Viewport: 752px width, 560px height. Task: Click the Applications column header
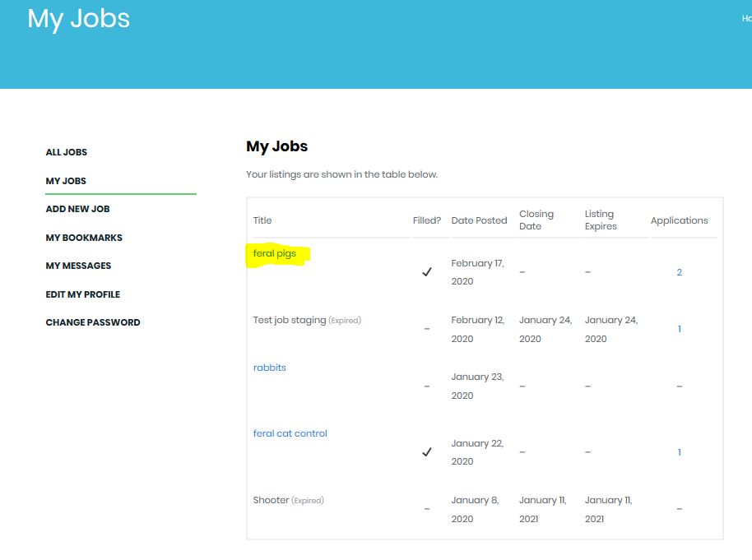click(679, 220)
